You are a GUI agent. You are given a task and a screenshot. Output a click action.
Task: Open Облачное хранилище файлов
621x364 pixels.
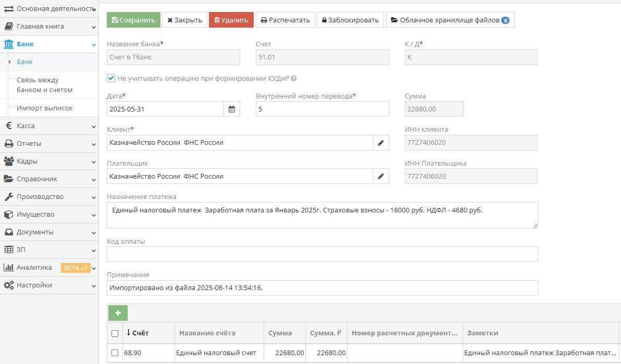450,20
